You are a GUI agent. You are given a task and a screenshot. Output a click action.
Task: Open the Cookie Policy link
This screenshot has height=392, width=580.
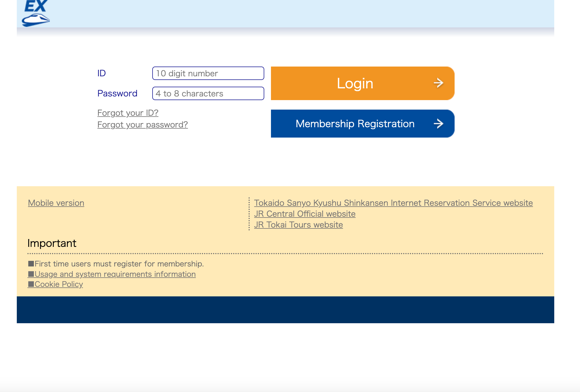(x=55, y=284)
